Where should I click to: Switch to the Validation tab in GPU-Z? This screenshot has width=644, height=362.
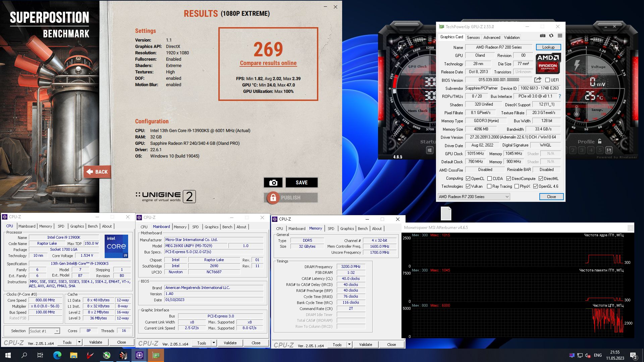(x=512, y=38)
